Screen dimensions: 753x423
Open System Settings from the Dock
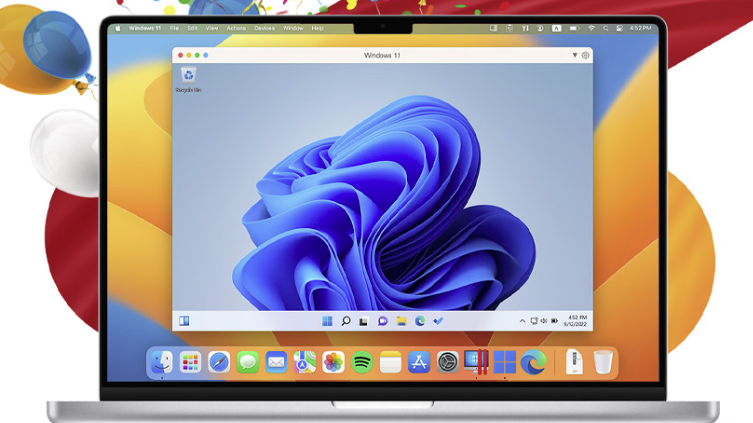coord(448,362)
